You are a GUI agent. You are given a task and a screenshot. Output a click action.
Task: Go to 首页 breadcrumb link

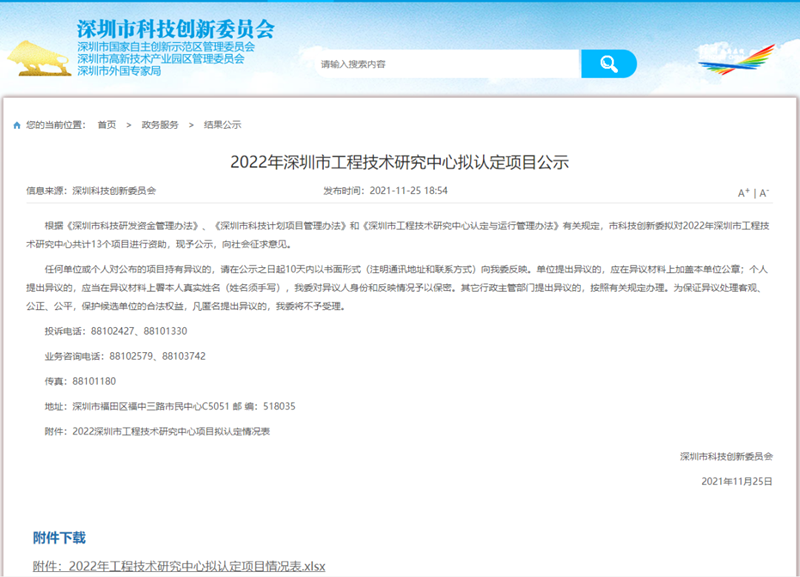107,125
